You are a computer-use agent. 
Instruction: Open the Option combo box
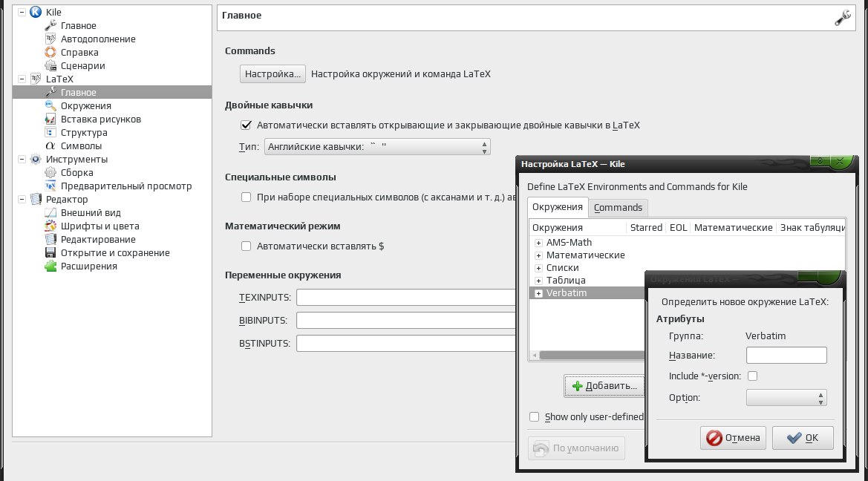(x=786, y=397)
